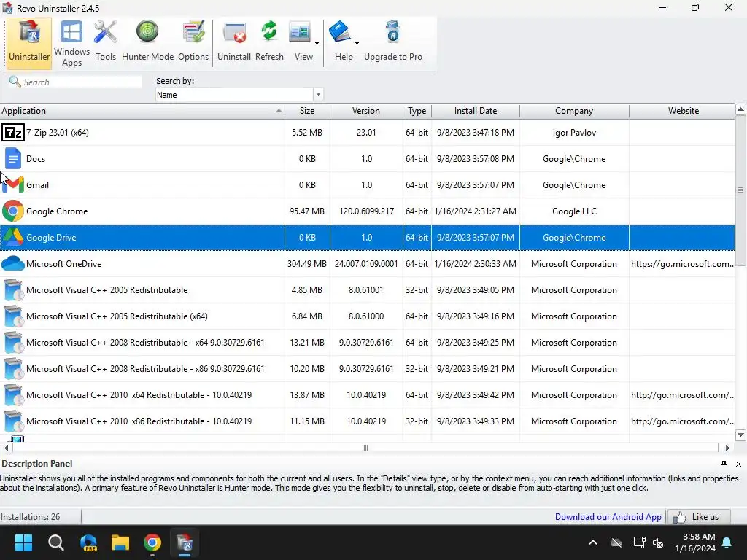Screen dimensions: 747x560
Task: Select the 7-Zip 23.01 (x64) row
Action: [368, 133]
